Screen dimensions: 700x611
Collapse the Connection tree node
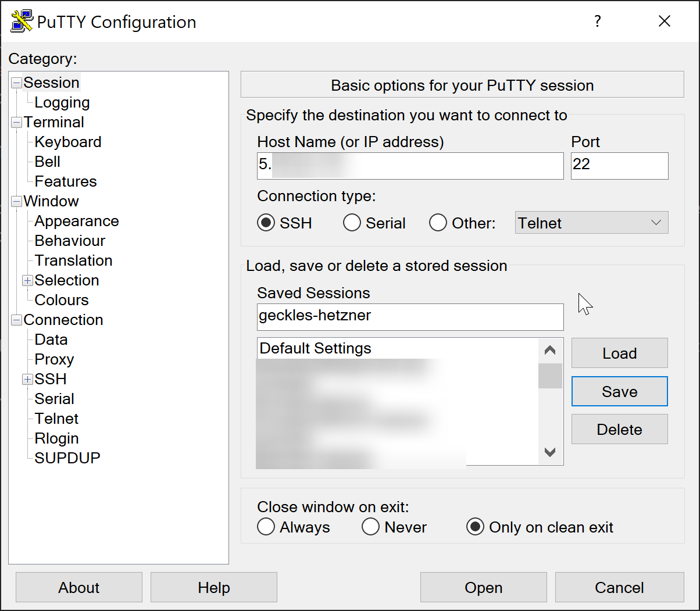click(x=16, y=320)
